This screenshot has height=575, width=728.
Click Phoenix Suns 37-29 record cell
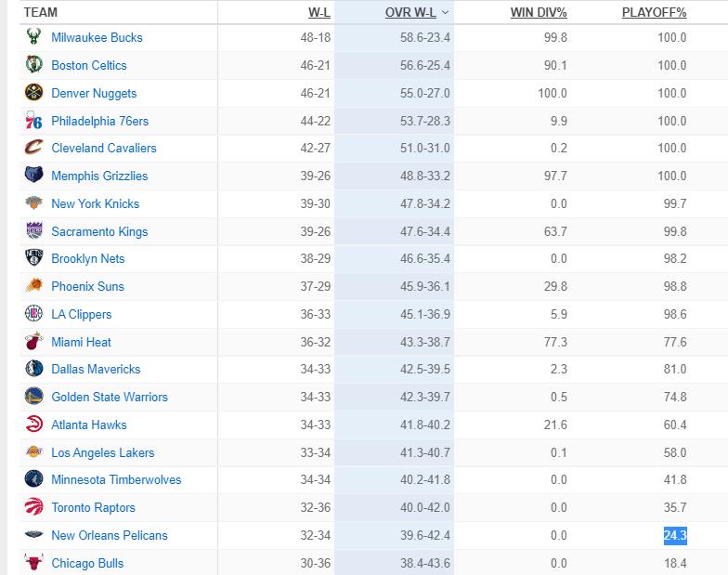click(316, 286)
